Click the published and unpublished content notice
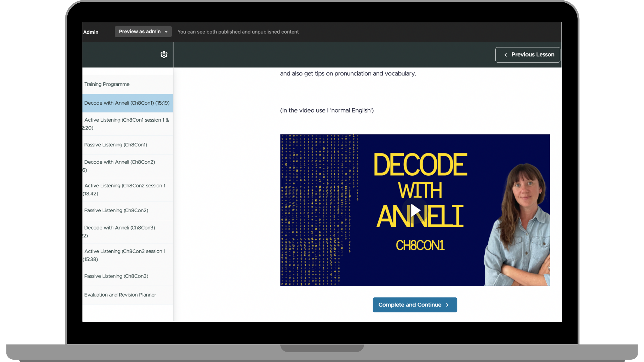The image size is (644, 362). point(238,32)
